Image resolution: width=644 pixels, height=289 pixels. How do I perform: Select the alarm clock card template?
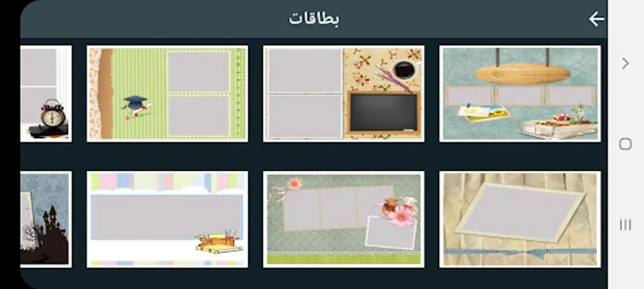coord(46,93)
